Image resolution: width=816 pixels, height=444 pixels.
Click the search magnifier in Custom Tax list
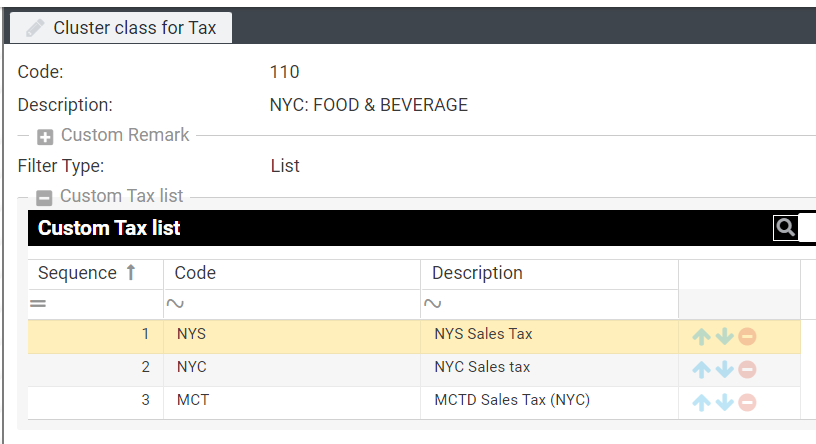point(785,228)
